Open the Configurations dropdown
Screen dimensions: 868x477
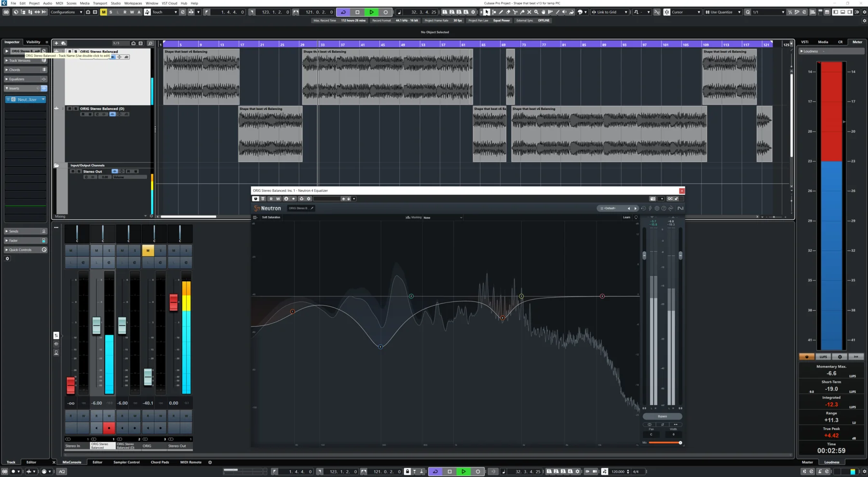(x=66, y=12)
